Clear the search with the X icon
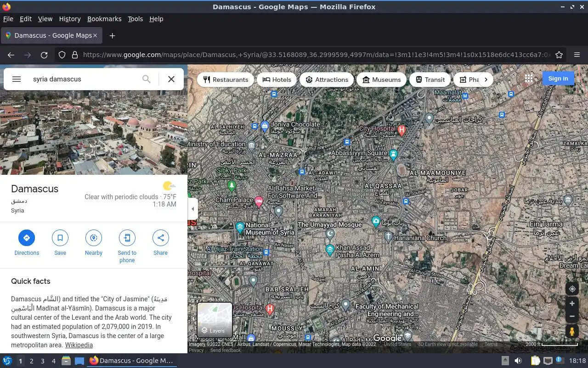The height and width of the screenshot is (368, 588). [171, 79]
